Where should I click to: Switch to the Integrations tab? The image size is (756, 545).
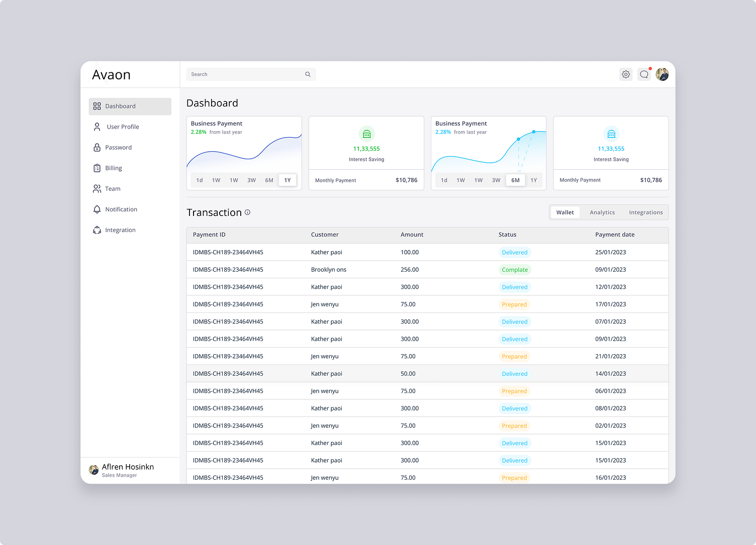646,212
